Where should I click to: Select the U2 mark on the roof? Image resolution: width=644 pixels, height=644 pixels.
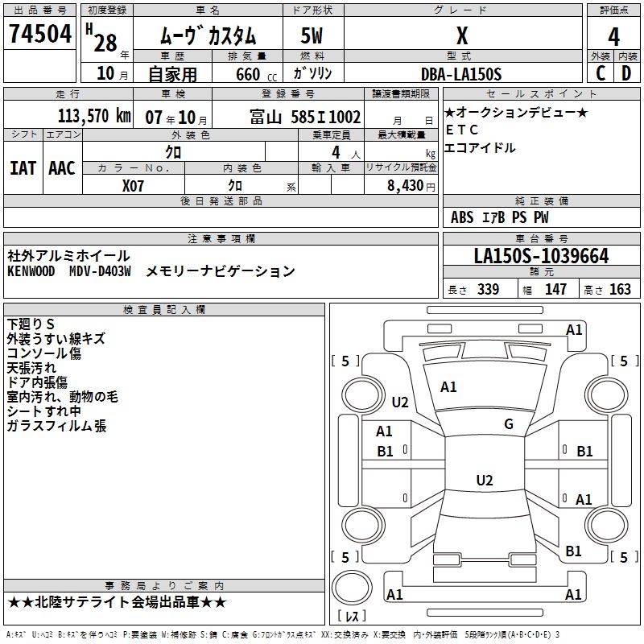click(485, 480)
